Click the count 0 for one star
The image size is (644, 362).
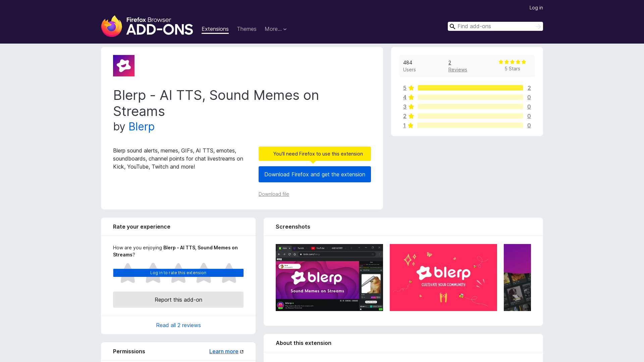(529, 125)
